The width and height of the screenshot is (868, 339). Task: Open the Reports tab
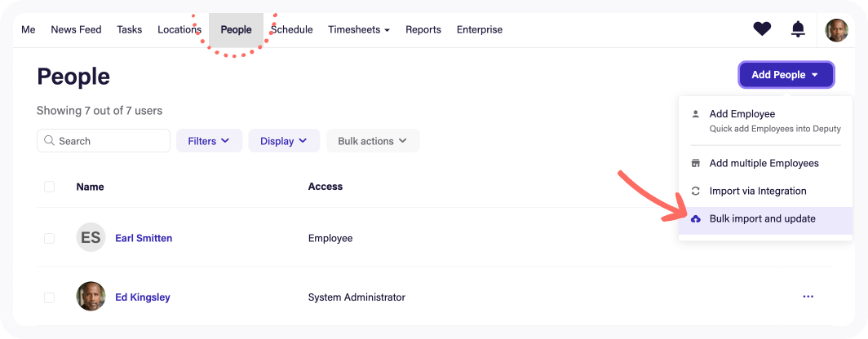coord(423,30)
